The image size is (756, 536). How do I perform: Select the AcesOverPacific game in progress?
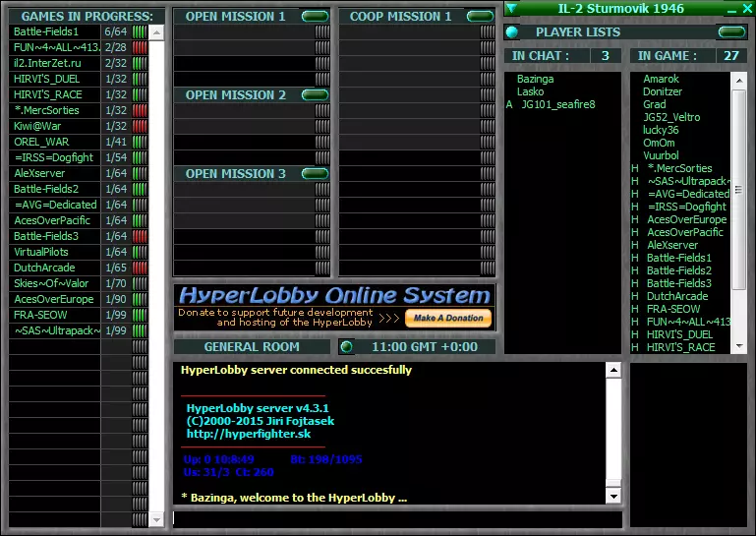pyautogui.click(x=78, y=220)
